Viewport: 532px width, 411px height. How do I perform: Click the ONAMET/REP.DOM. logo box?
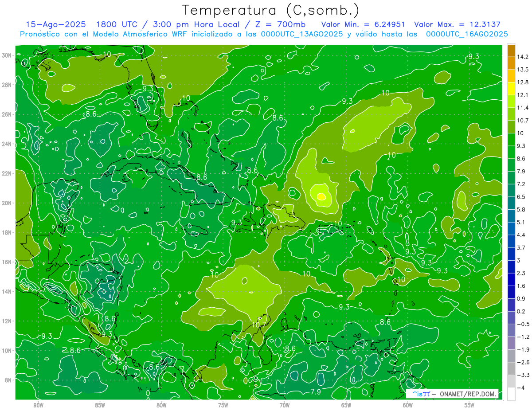452,393
